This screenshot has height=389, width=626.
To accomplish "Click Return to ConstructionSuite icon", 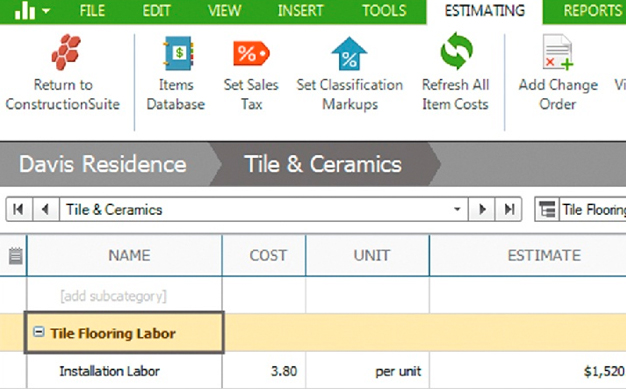I will click(66, 52).
